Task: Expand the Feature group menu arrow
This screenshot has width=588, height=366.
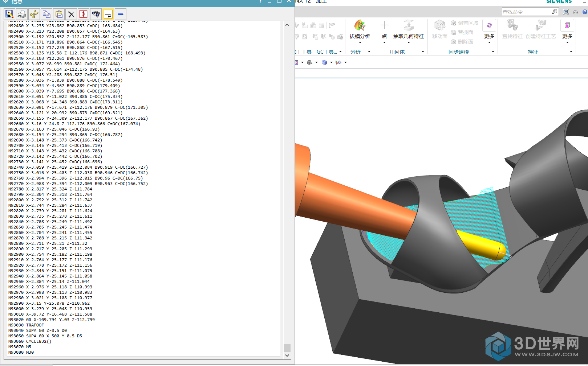Action: tap(571, 52)
